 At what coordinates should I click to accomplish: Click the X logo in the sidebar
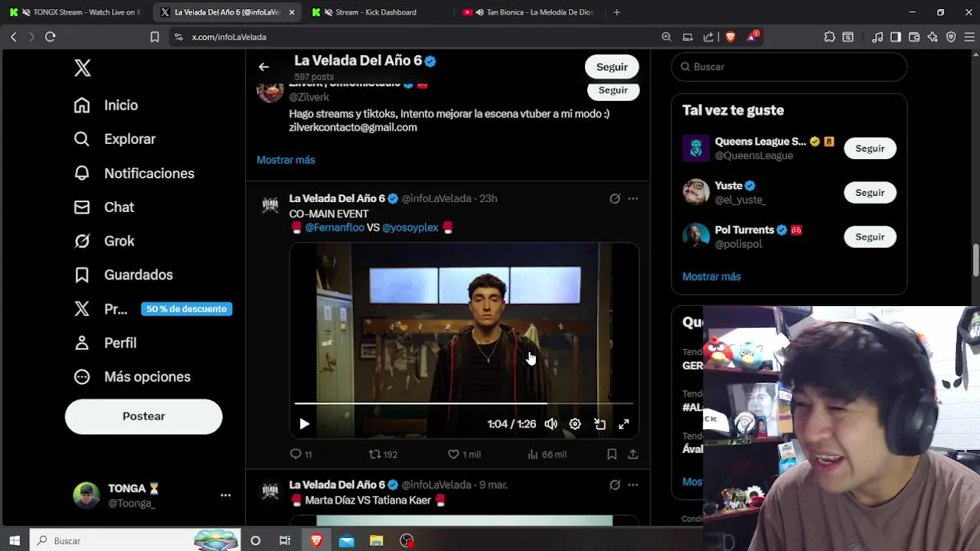point(83,67)
